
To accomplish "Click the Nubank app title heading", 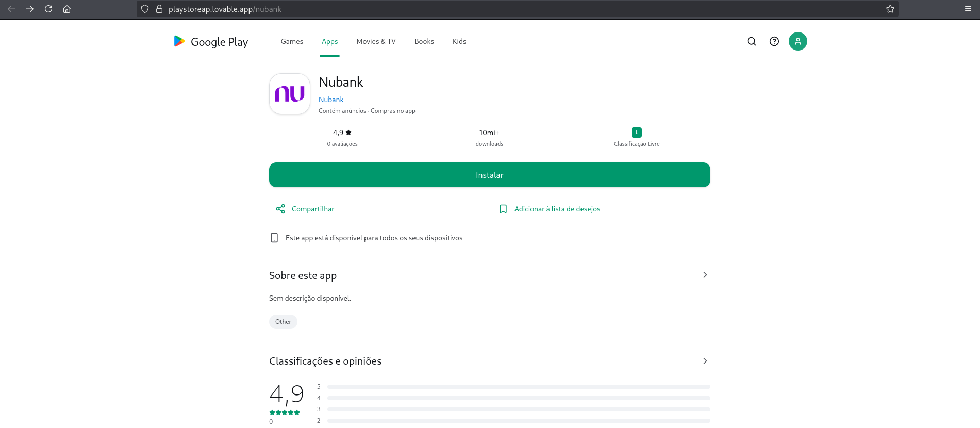I will (x=341, y=82).
